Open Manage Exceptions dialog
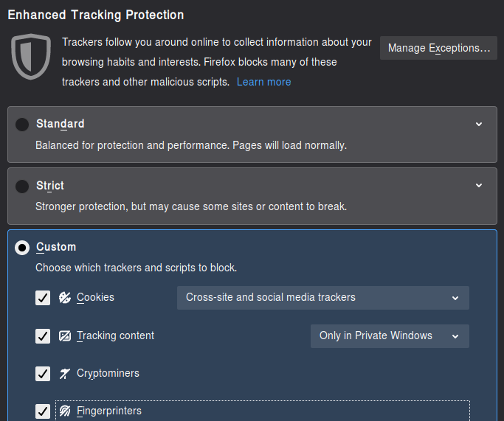504x421 pixels. [x=438, y=48]
